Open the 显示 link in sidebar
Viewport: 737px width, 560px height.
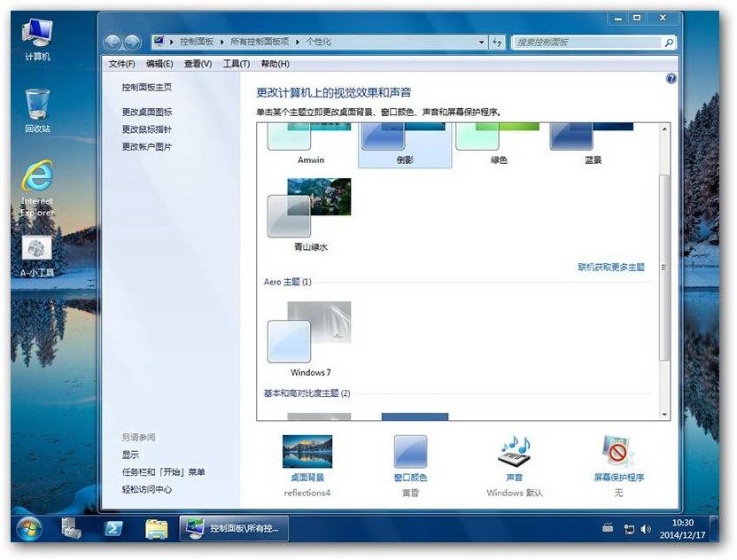coord(130,455)
